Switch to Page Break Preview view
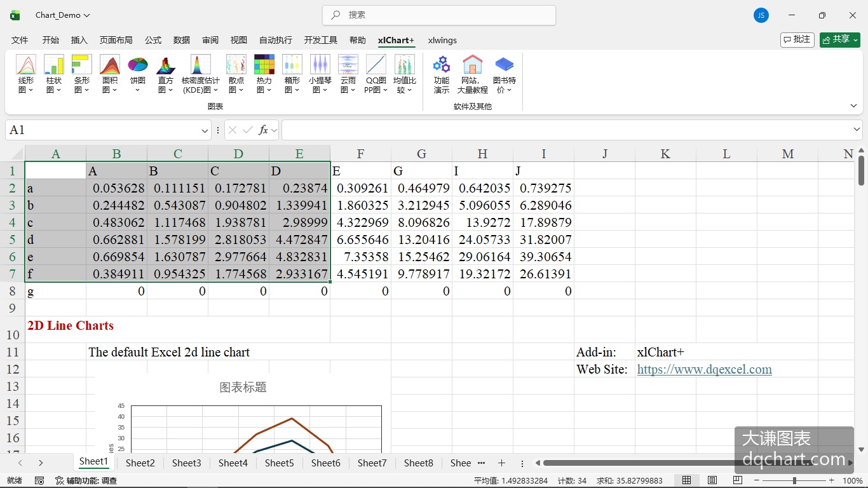 (x=737, y=480)
